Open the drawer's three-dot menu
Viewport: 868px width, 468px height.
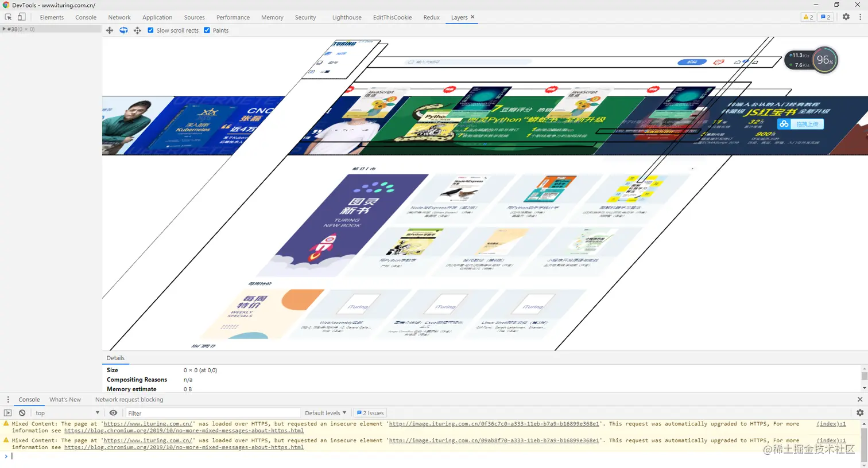8,400
